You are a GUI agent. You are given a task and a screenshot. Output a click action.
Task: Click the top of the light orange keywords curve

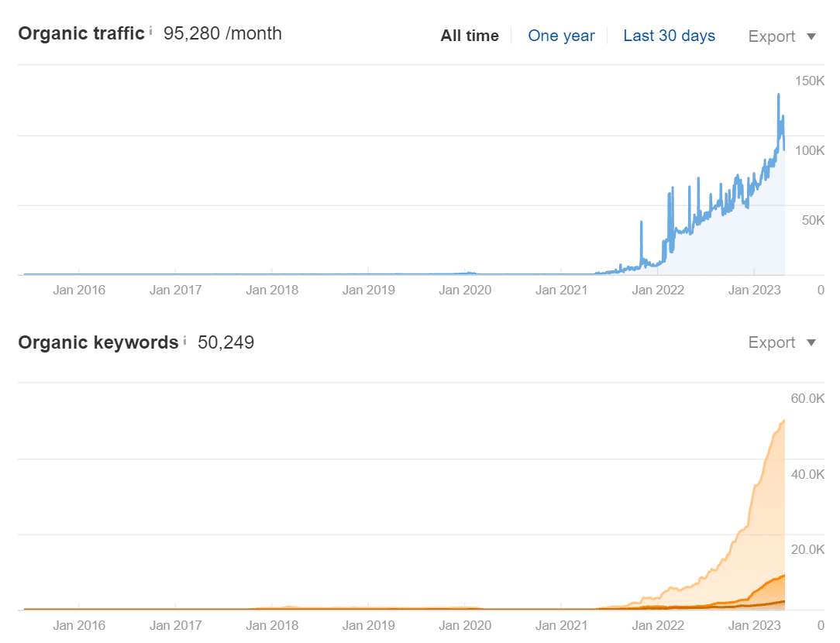click(783, 421)
